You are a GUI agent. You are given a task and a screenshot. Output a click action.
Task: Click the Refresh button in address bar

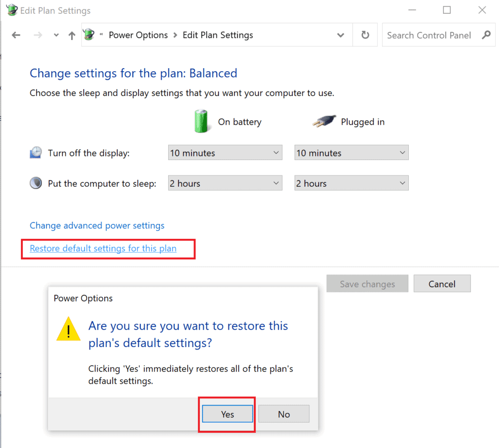(365, 35)
